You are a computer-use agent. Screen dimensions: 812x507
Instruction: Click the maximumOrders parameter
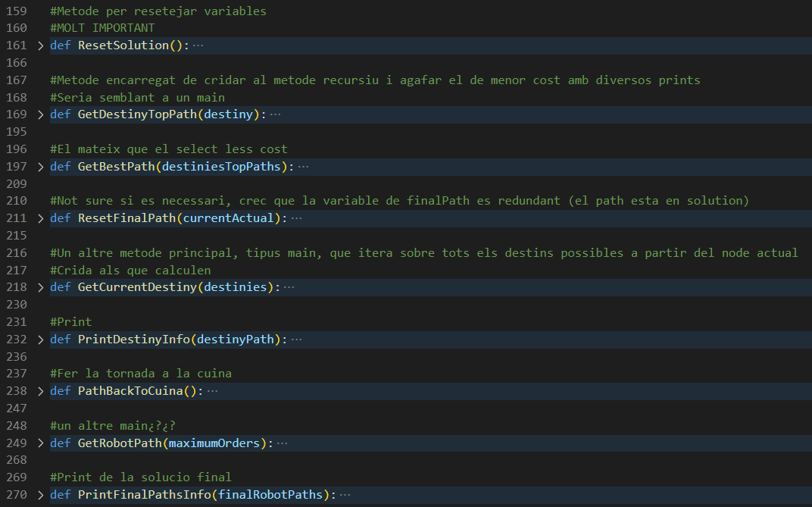tap(214, 443)
